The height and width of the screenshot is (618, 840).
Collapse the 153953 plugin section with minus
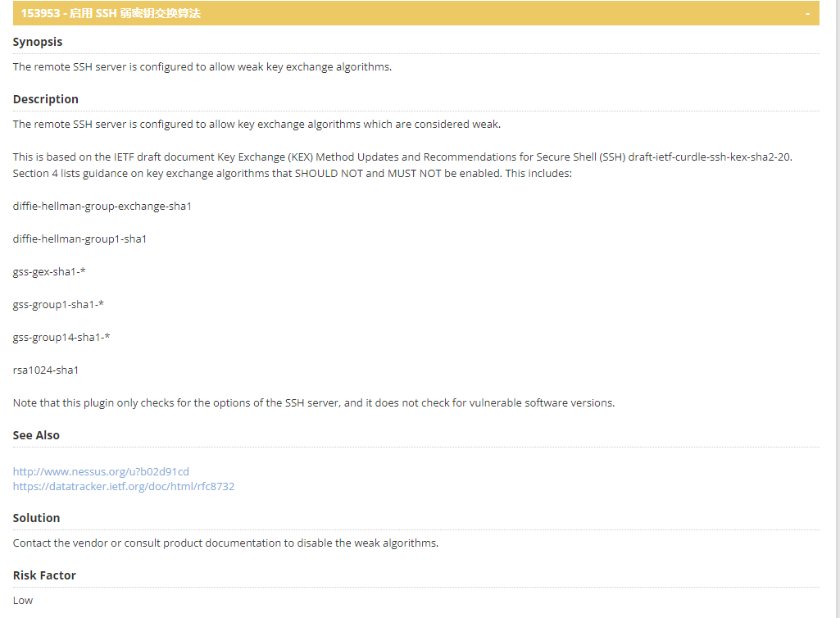(807, 13)
